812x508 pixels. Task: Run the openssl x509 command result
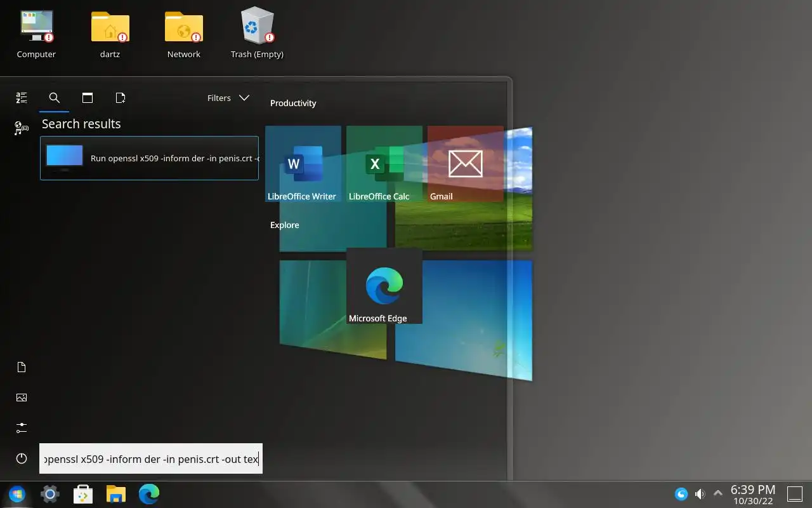149,158
